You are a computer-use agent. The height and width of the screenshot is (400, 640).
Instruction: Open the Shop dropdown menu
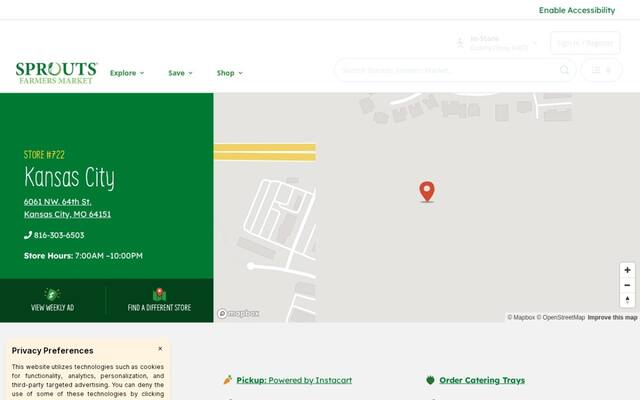(229, 73)
